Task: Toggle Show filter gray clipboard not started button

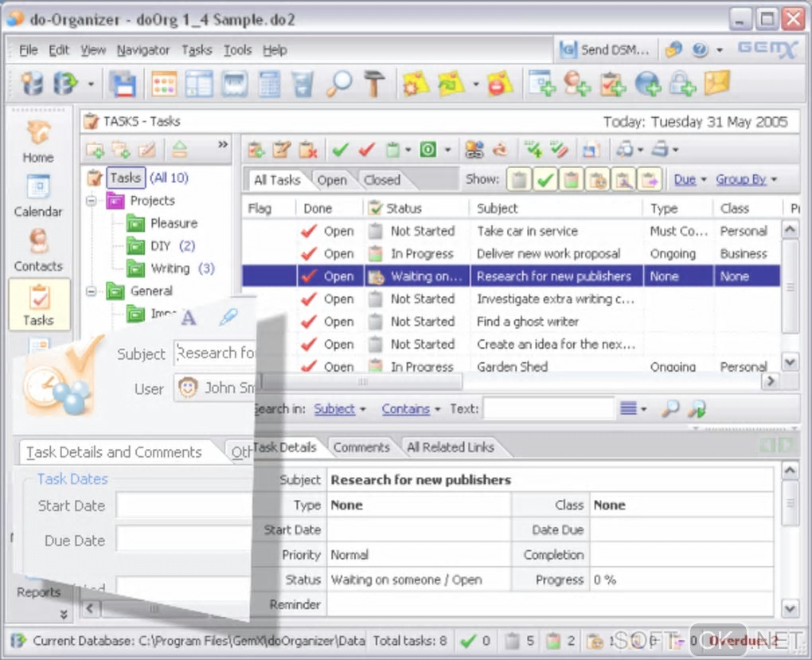Action: [x=519, y=180]
